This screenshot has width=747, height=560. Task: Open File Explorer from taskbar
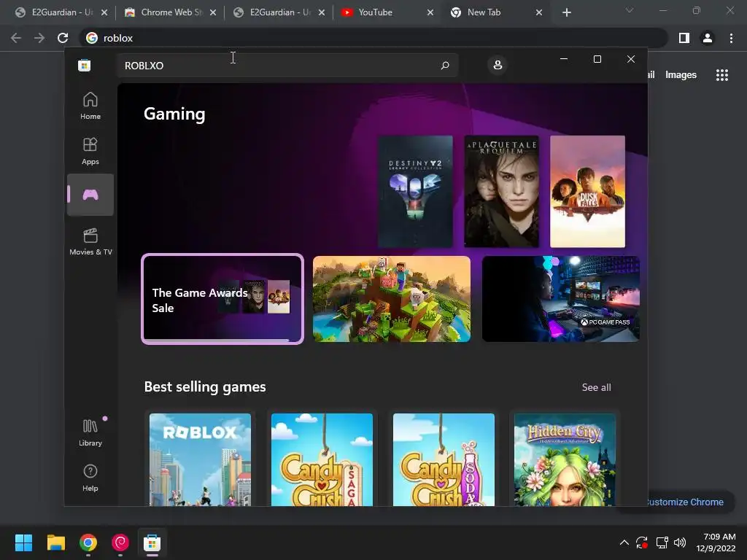tap(55, 542)
